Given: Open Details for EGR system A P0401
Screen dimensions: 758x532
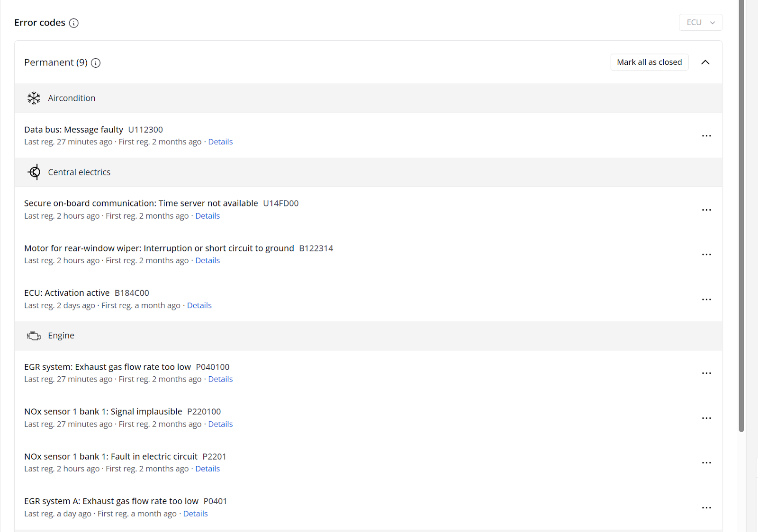Looking at the screenshot, I should (195, 514).
